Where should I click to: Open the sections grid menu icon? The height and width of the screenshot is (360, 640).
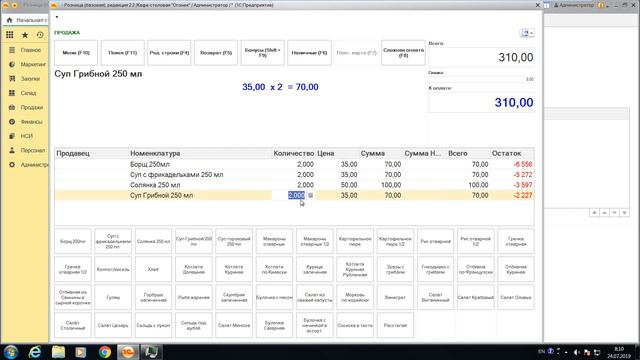10,35
